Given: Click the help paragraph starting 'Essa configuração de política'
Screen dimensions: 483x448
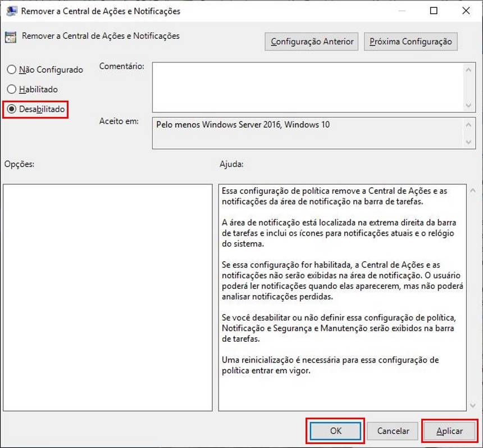Looking at the screenshot, I should click(334, 196).
